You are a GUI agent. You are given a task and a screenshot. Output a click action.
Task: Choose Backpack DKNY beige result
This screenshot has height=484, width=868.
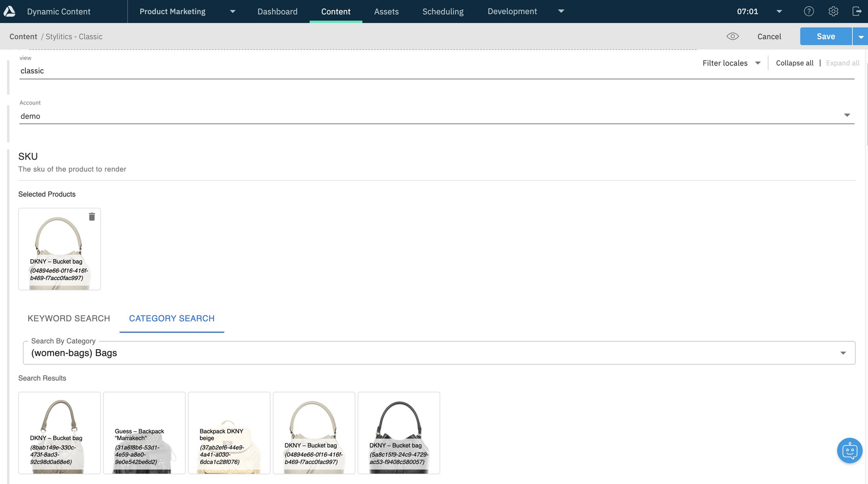point(229,433)
